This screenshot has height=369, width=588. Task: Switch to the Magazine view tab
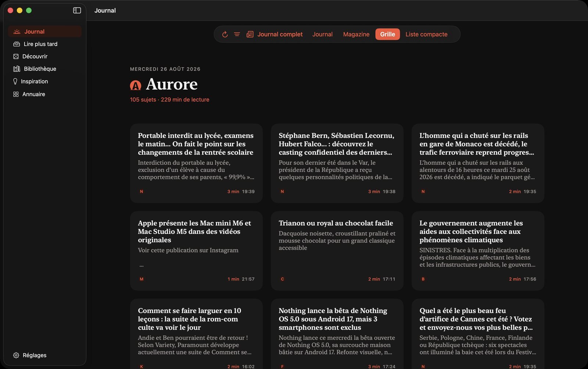356,34
